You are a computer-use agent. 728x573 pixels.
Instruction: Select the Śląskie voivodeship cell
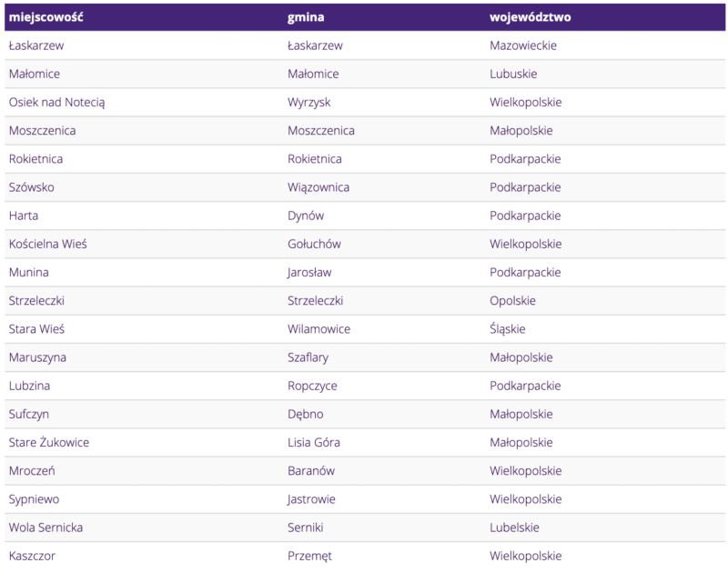(x=507, y=328)
